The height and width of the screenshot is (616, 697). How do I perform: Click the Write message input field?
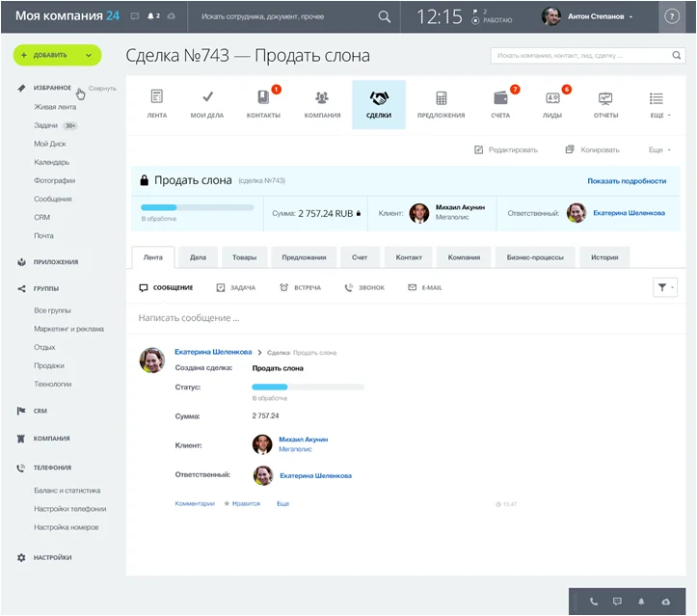pos(386,317)
